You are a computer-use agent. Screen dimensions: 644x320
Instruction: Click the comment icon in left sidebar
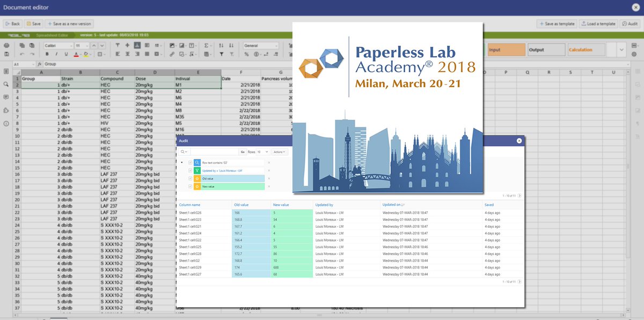(6, 97)
